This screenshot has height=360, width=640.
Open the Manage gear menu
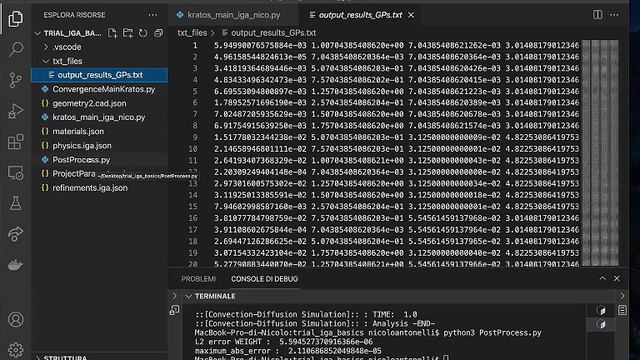click(x=16, y=350)
